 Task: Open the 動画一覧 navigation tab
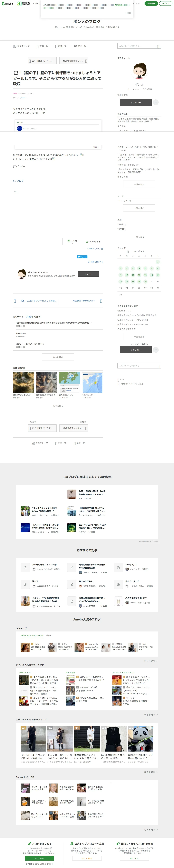click(x=80, y=46)
